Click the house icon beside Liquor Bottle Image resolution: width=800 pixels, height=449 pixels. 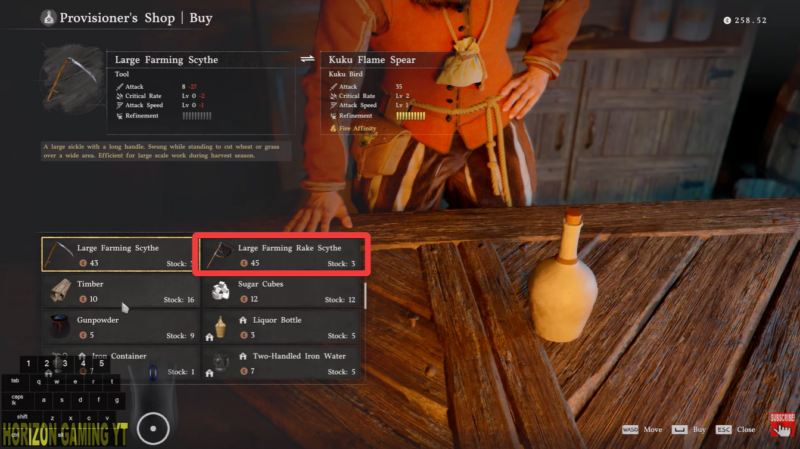[x=243, y=320]
